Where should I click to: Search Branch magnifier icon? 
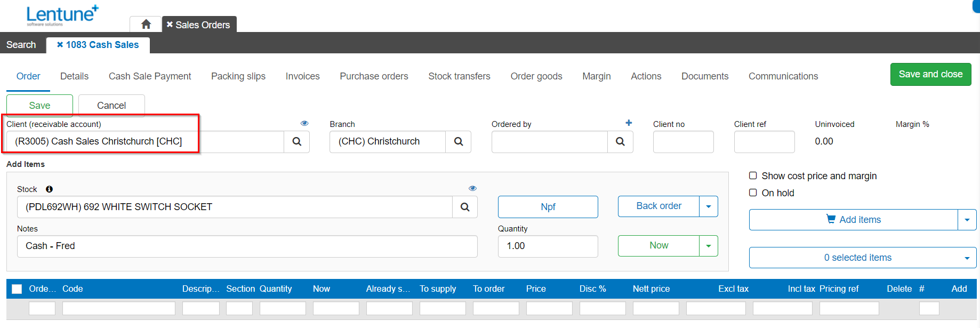pos(459,142)
